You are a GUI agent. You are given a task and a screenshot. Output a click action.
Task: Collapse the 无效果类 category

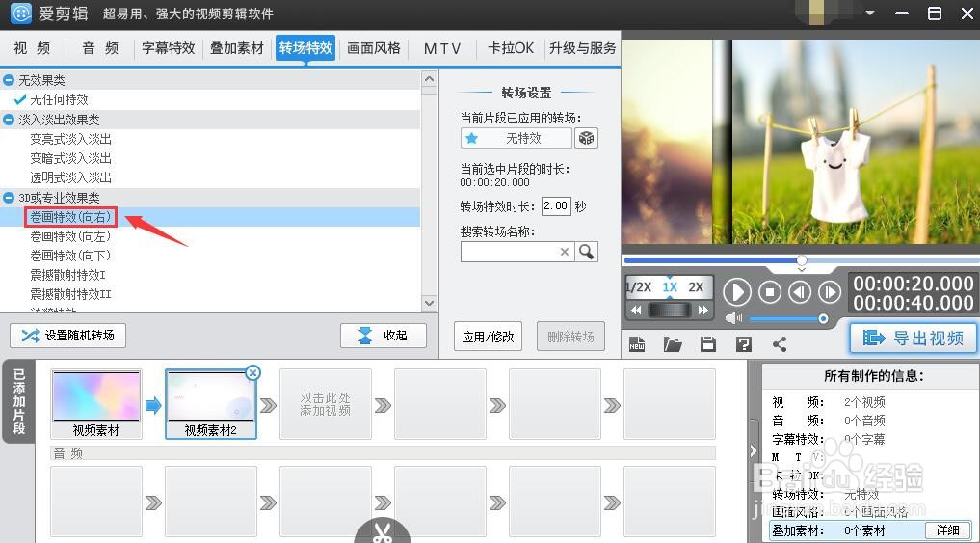point(9,80)
